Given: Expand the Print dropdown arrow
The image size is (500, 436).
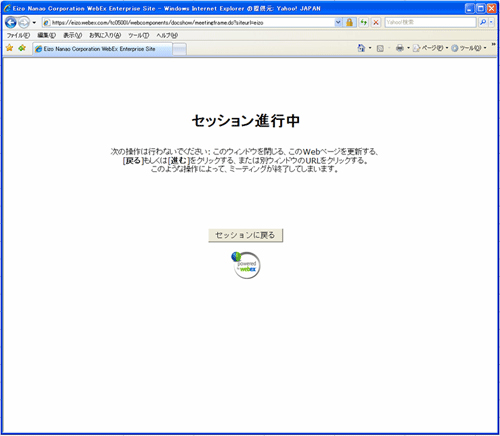Looking at the screenshot, I should (x=408, y=48).
